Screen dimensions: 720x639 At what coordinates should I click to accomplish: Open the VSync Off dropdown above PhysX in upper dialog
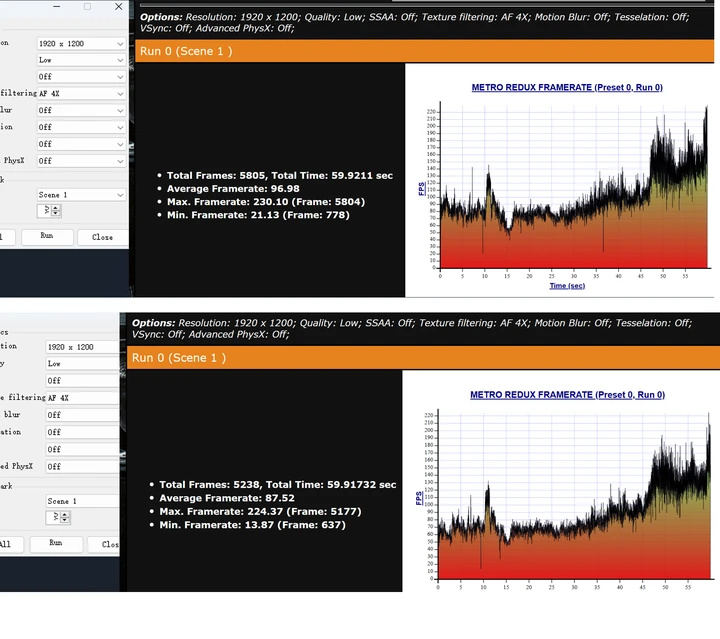[81, 144]
